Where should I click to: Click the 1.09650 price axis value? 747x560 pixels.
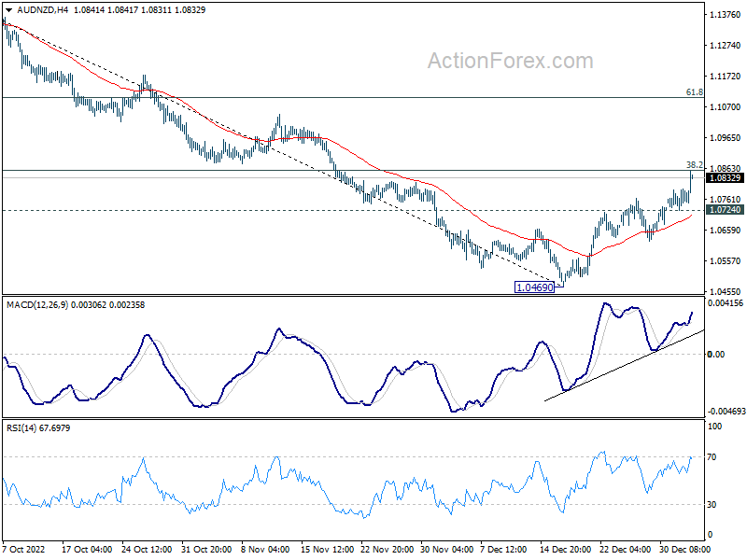point(726,137)
